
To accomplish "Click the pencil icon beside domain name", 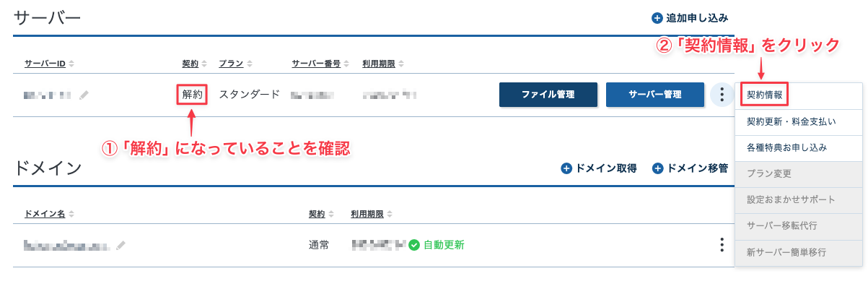I will point(120,246).
